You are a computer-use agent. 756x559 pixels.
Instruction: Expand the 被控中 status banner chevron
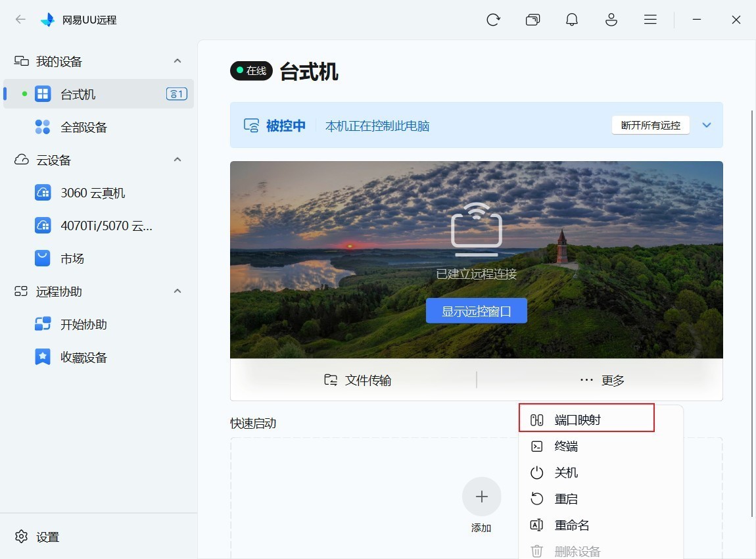[707, 126]
